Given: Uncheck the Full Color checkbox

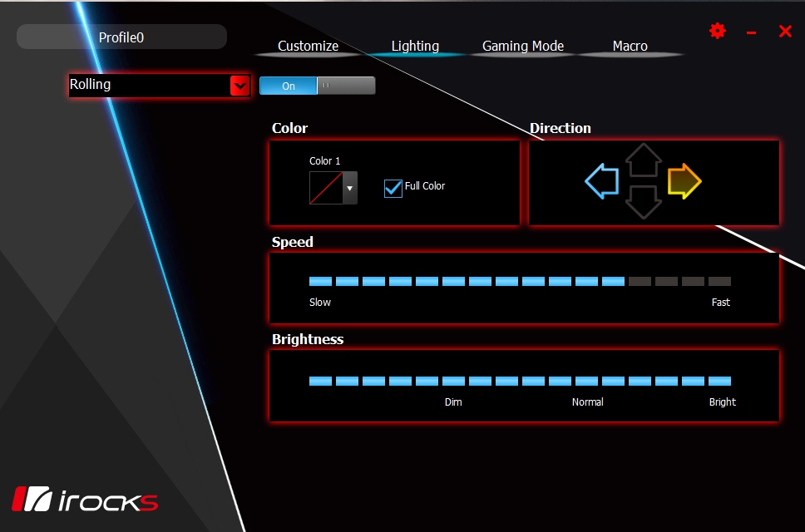Looking at the screenshot, I should point(393,188).
